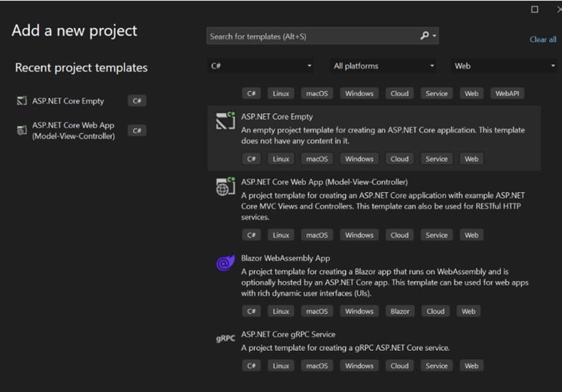This screenshot has width=562, height=392.
Task: Select ASP.NET Core gRPC Service template
Action: 374,350
